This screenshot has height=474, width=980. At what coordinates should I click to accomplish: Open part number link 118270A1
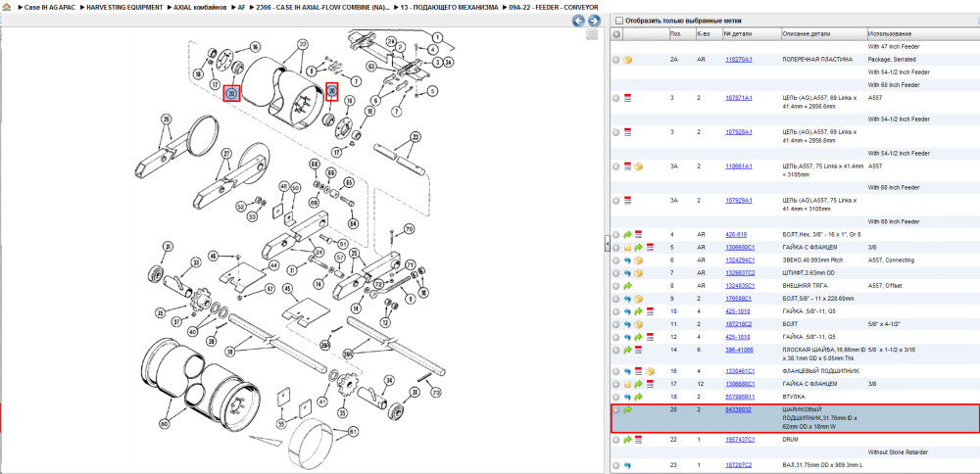click(x=738, y=60)
